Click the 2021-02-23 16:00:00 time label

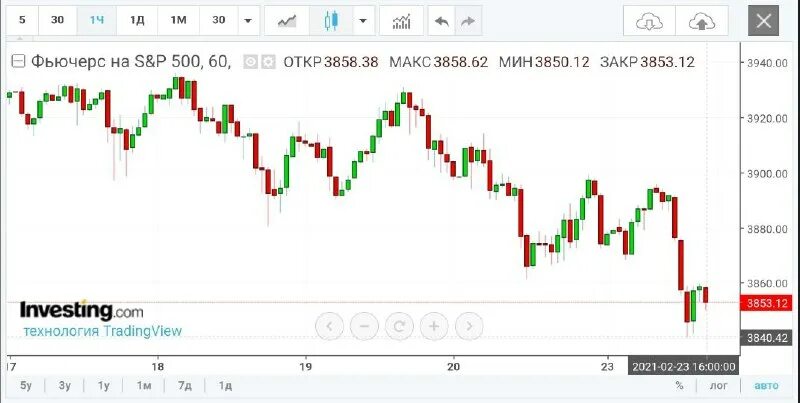click(684, 367)
